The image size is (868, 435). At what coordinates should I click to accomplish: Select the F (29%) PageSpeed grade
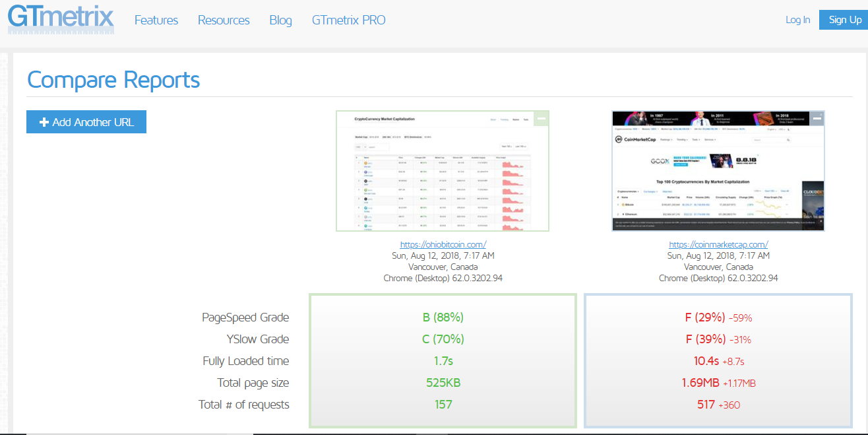point(705,318)
